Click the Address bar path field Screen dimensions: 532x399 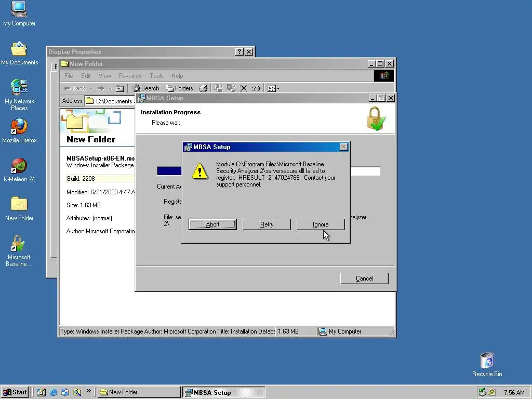click(x=110, y=101)
